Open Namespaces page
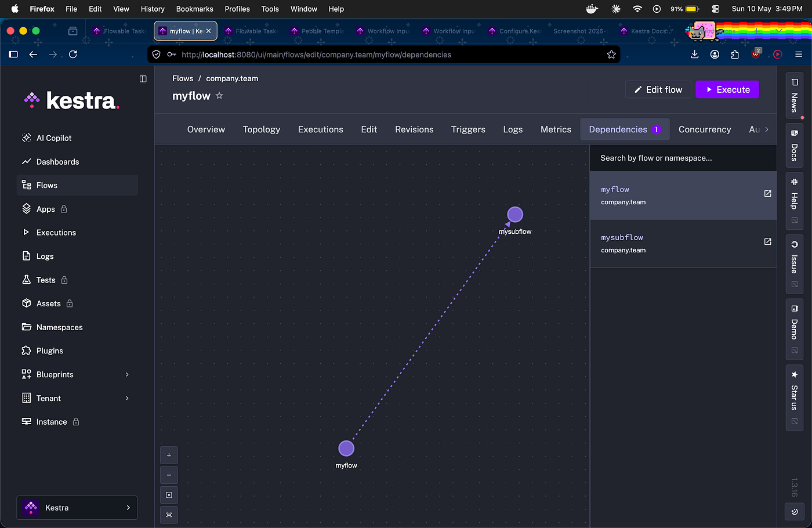This screenshot has height=528, width=812. click(77, 327)
